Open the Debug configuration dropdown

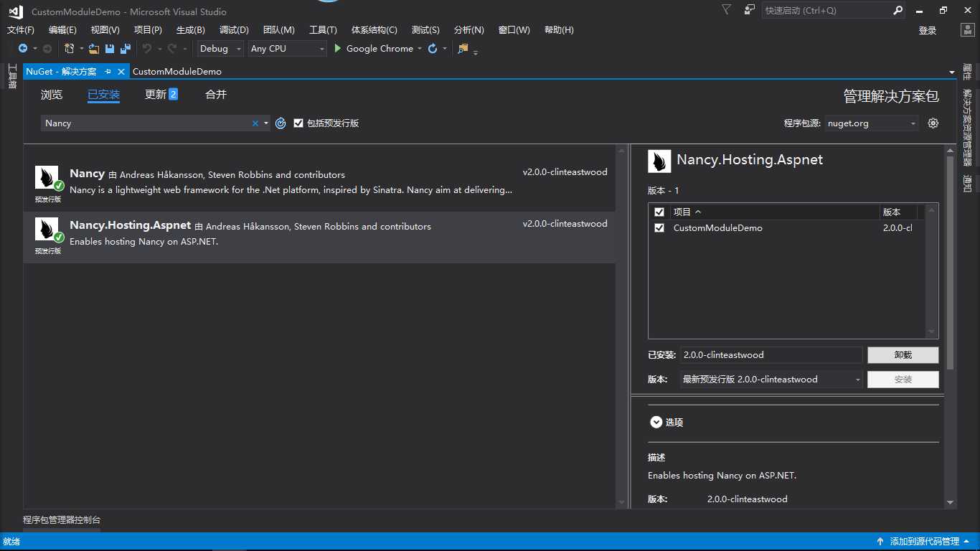click(x=221, y=49)
